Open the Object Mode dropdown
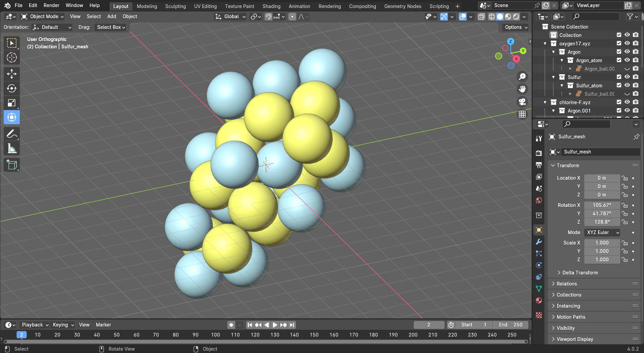Screen dimensions: 644x353 coord(42,16)
